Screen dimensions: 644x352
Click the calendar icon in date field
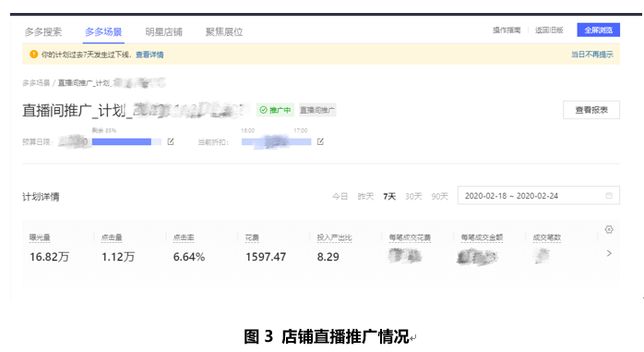pyautogui.click(x=609, y=196)
